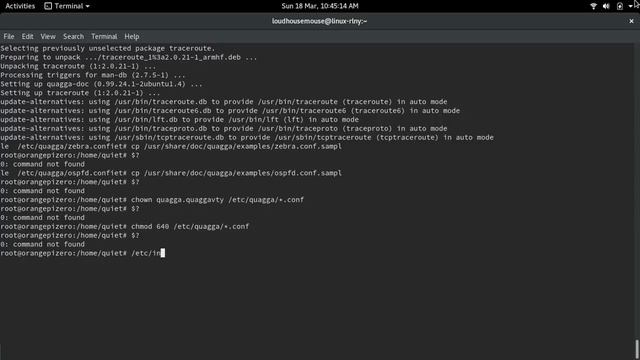Click the update-alternatives traceproto.db line
The width and height of the screenshot is (640, 360).
[x=224, y=129]
